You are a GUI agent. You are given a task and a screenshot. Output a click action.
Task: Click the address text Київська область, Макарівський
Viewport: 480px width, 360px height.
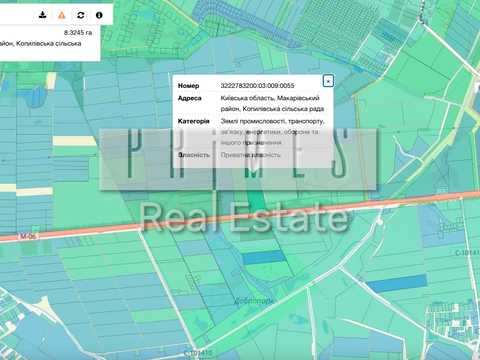(x=270, y=98)
